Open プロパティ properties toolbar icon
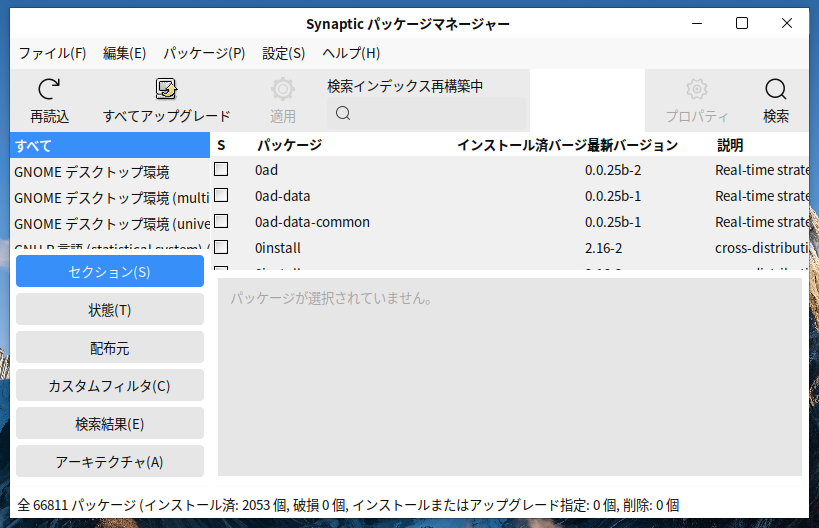 click(x=697, y=89)
